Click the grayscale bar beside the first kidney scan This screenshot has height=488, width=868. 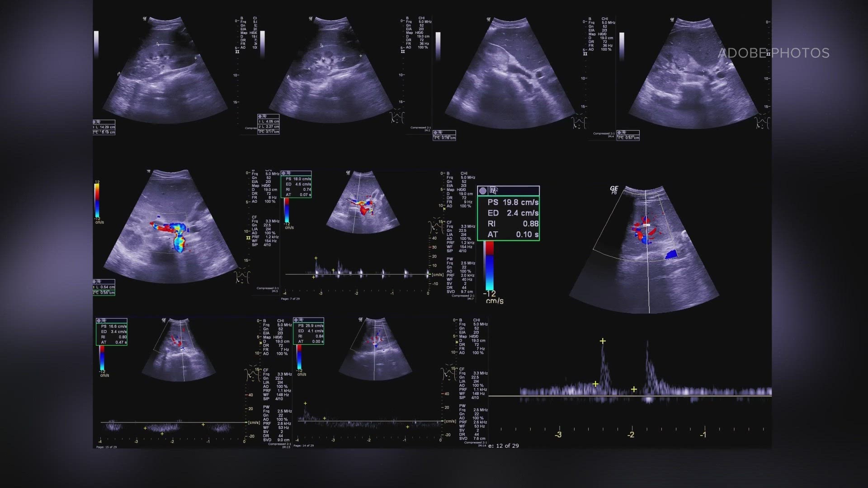pos(96,44)
